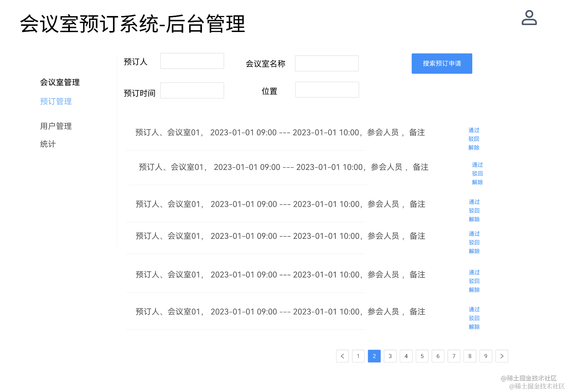Click 通过 for the fifth booking row

[474, 272]
